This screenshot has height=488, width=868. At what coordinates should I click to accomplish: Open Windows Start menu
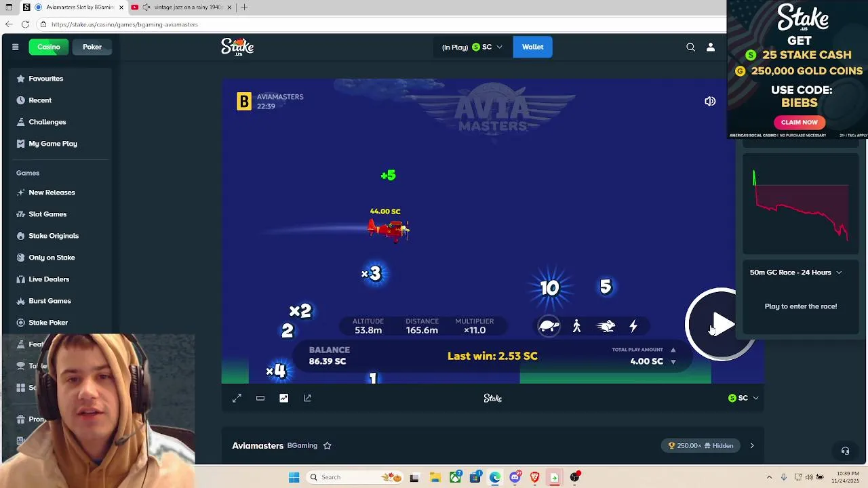(x=294, y=477)
